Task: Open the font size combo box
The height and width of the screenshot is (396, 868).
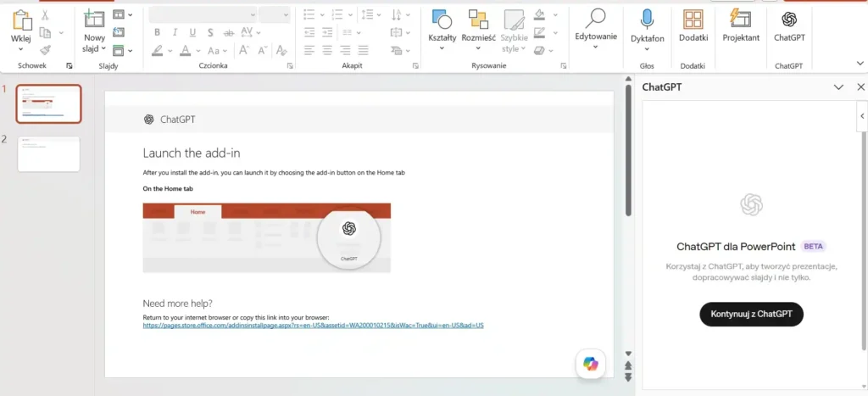Action: pyautogui.click(x=274, y=15)
